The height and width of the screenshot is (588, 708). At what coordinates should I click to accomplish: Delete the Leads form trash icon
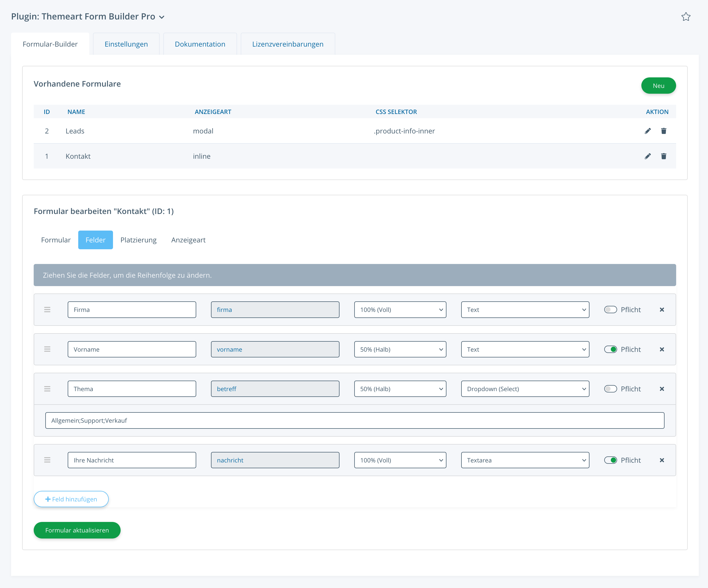coord(663,131)
